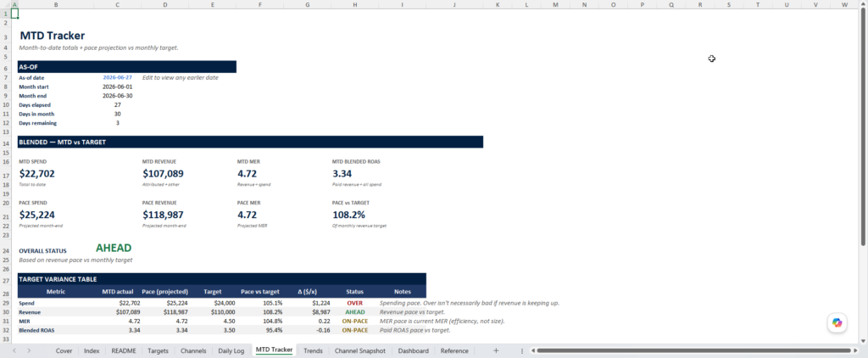Screen dimensions: 868x358
Task: Click the AS-OF section header
Action: [x=127, y=66]
